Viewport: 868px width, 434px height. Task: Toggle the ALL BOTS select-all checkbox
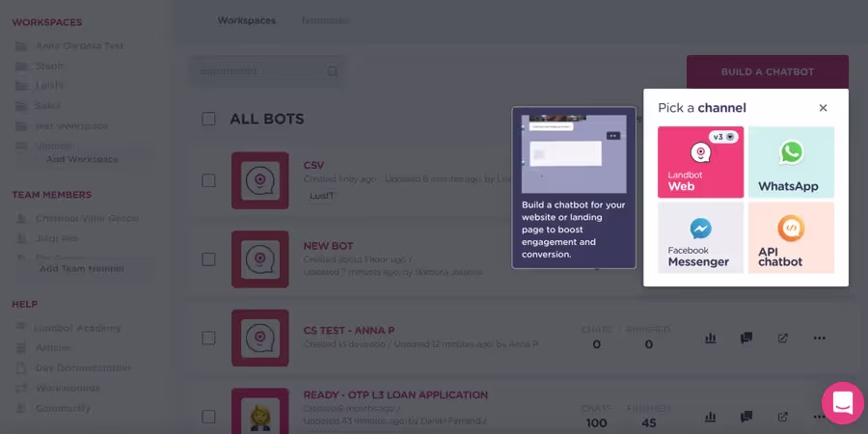(x=208, y=119)
